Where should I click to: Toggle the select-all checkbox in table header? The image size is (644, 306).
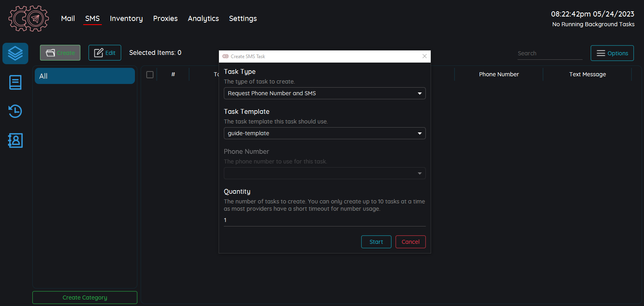pos(150,75)
